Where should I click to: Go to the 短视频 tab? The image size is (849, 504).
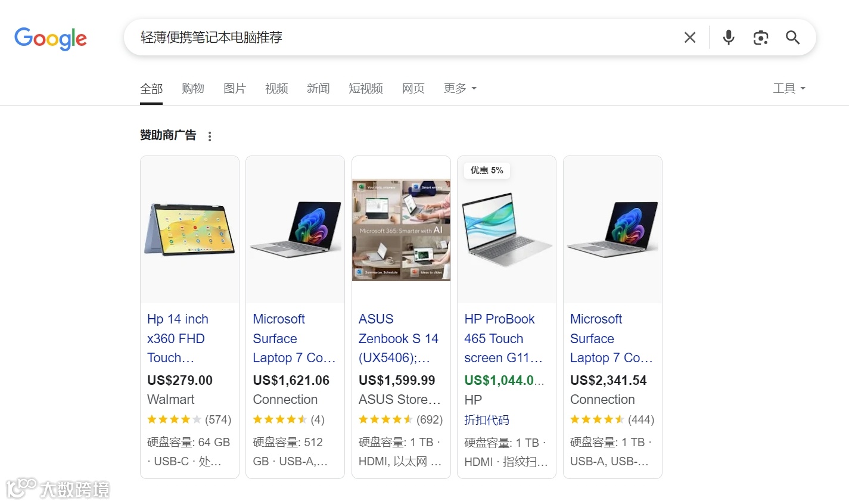coord(366,89)
